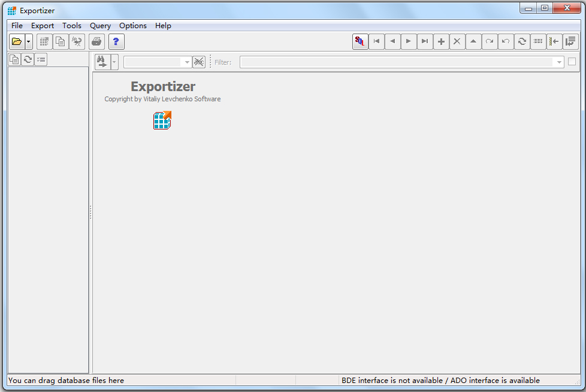This screenshot has height=392, width=586.
Task: Close the Exportizer window
Action: point(567,8)
